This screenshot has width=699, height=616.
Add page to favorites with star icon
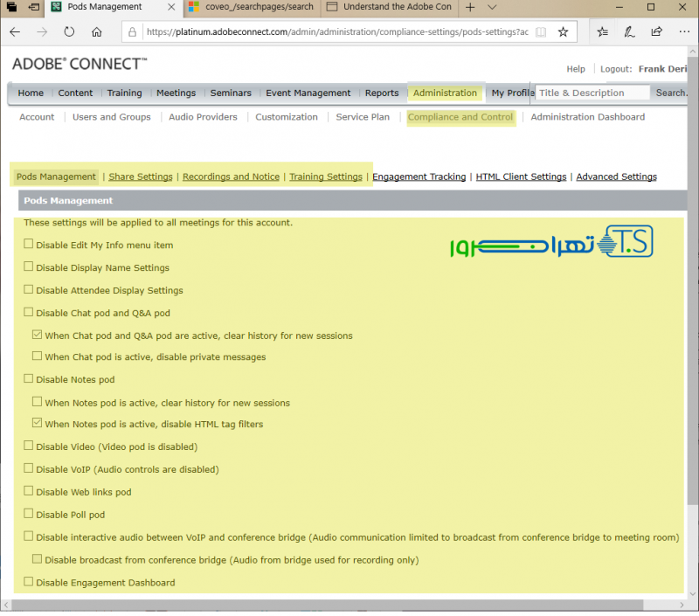[564, 31]
